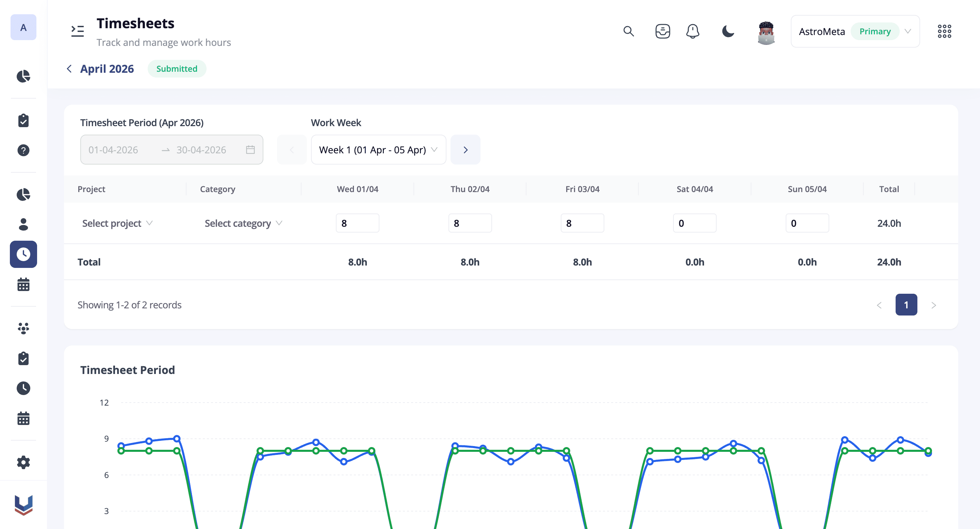Click the workspace avatar letter A
This screenshot has height=529, width=980.
pos(23,27)
